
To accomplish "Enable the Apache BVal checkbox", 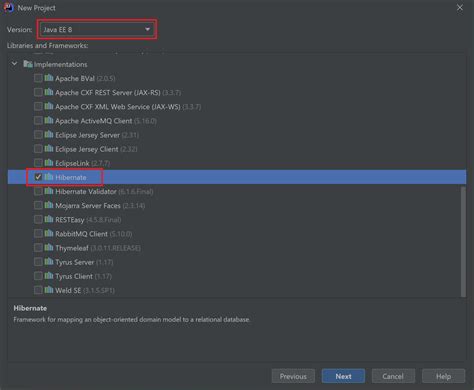I will point(38,78).
